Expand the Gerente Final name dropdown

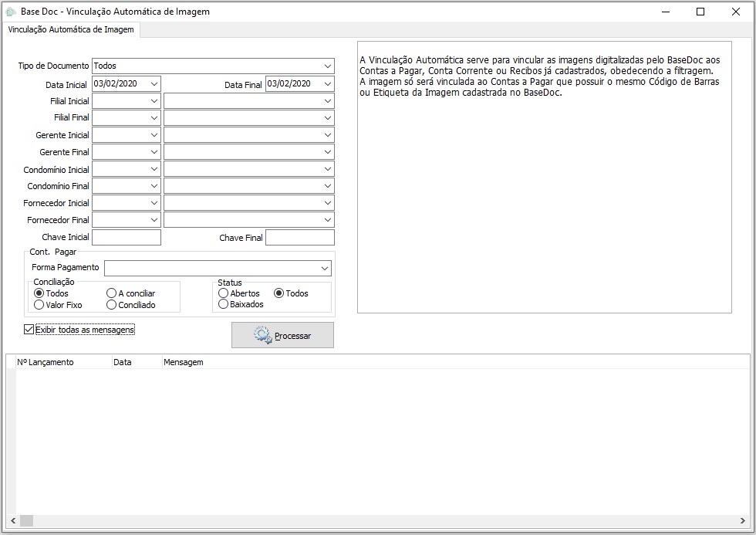click(x=328, y=152)
